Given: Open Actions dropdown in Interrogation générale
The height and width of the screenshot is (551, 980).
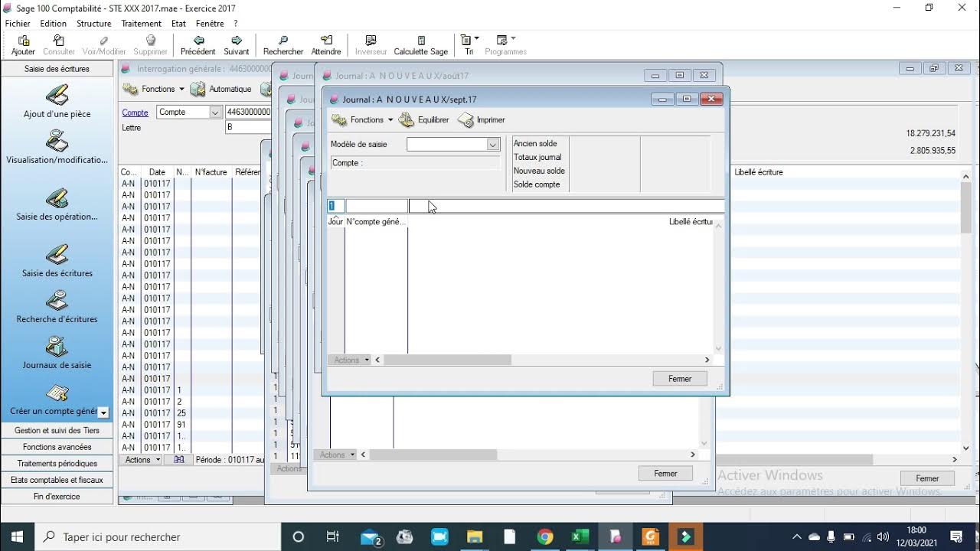Looking at the screenshot, I should [x=142, y=460].
